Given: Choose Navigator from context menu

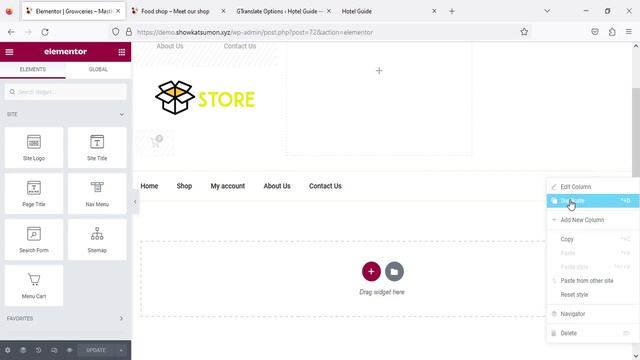Looking at the screenshot, I should [x=593, y=314].
